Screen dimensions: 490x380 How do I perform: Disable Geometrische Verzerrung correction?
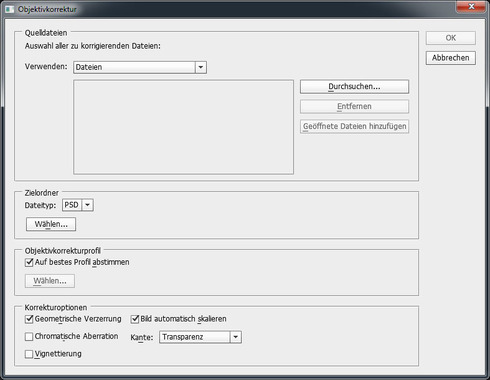[29, 319]
